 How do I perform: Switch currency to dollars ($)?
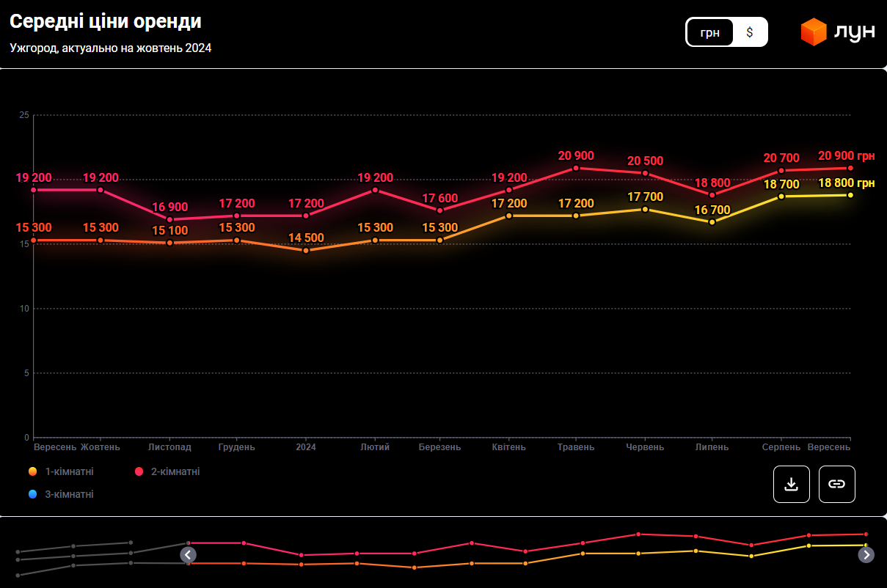pyautogui.click(x=749, y=32)
